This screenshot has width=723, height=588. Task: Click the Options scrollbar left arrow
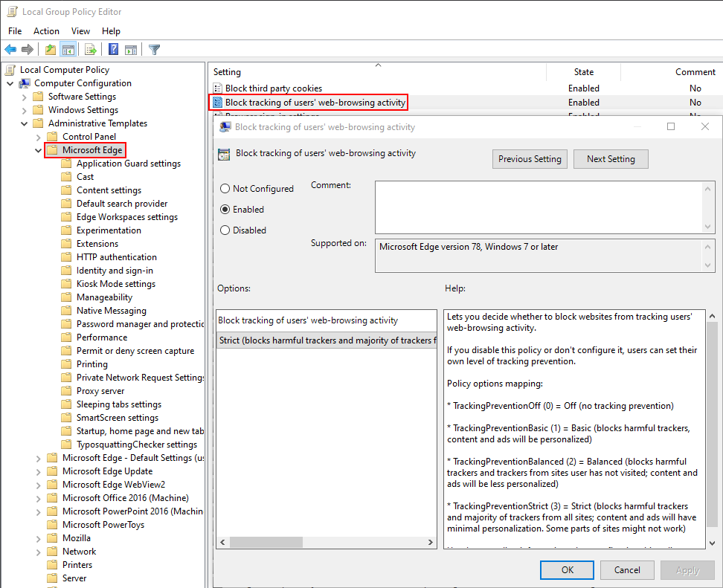pos(222,542)
